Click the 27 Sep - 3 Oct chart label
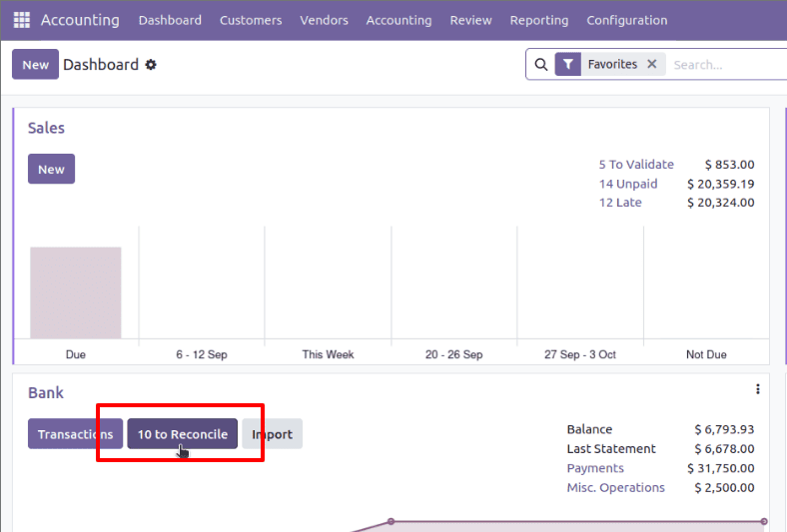The width and height of the screenshot is (787, 532). click(580, 354)
